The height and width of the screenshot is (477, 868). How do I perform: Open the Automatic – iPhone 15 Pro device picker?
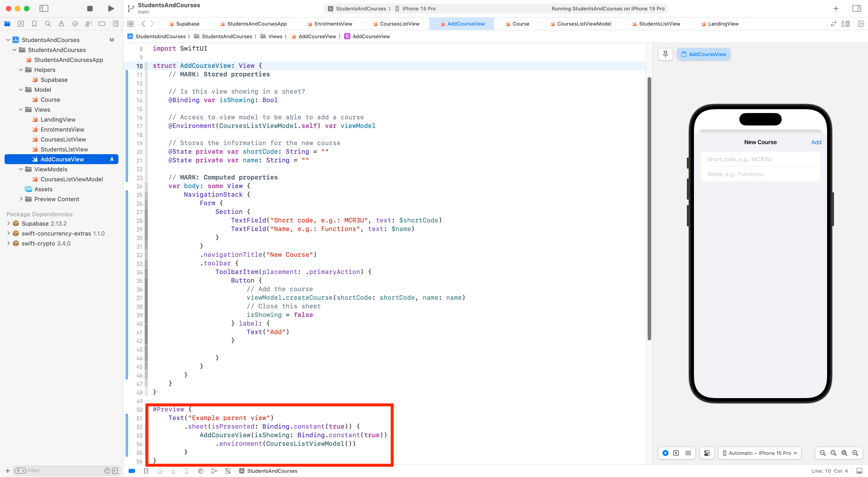[x=759, y=453]
